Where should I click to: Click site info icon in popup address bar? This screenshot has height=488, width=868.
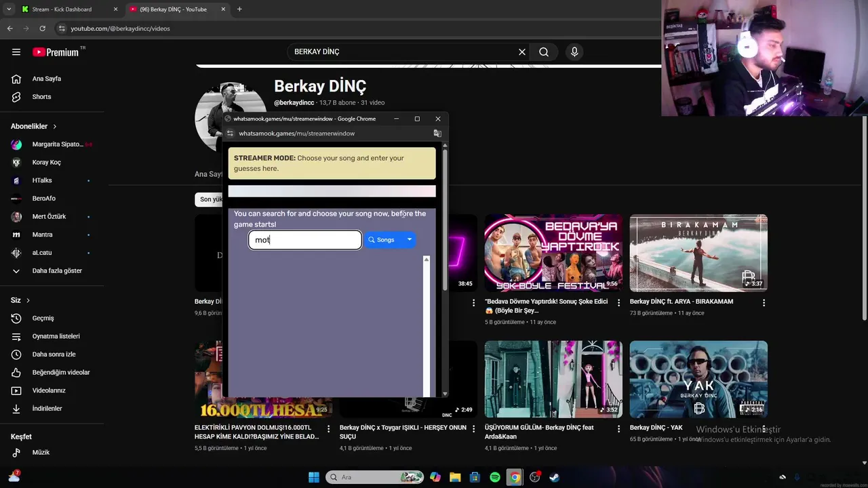[x=230, y=134]
